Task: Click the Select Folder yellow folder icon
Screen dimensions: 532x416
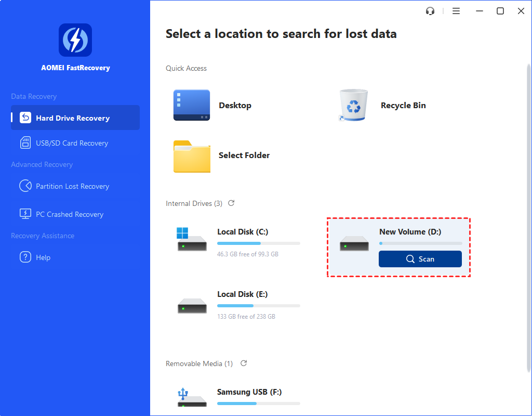Action: [x=192, y=157]
